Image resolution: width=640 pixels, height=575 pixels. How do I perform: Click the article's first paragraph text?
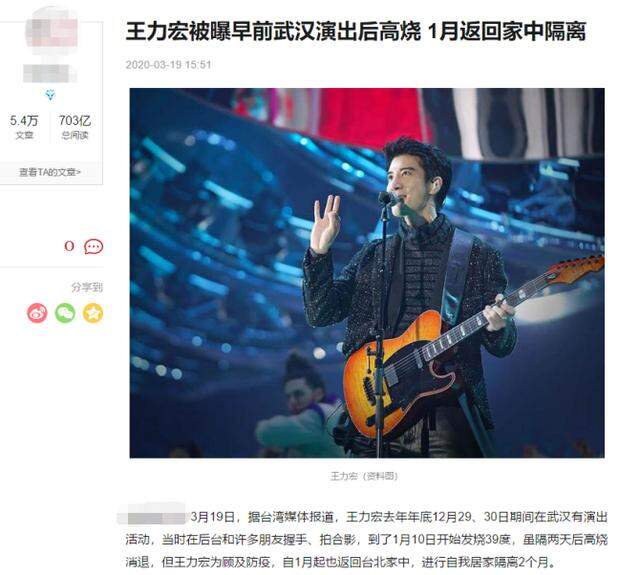point(366,539)
